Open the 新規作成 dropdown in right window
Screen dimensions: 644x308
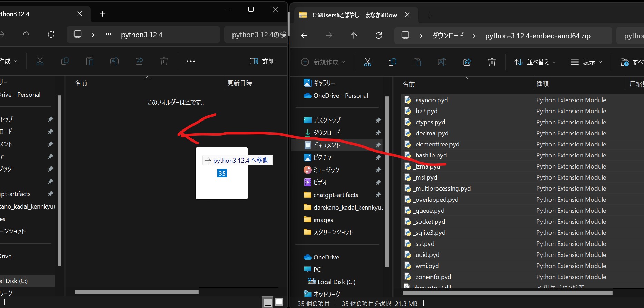tap(323, 62)
